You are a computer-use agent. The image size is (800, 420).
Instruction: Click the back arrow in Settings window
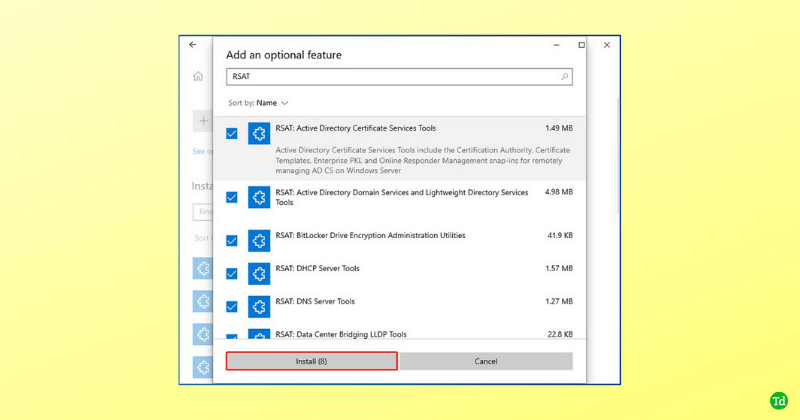(193, 45)
